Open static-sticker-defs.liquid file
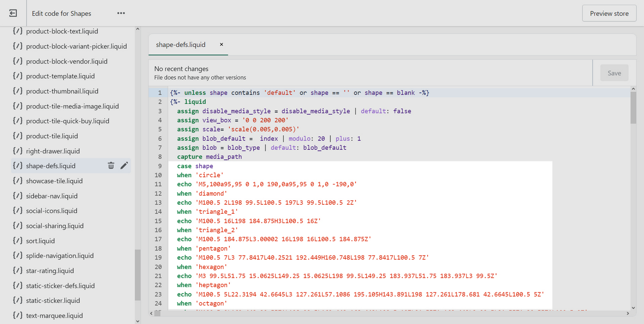 point(61,285)
